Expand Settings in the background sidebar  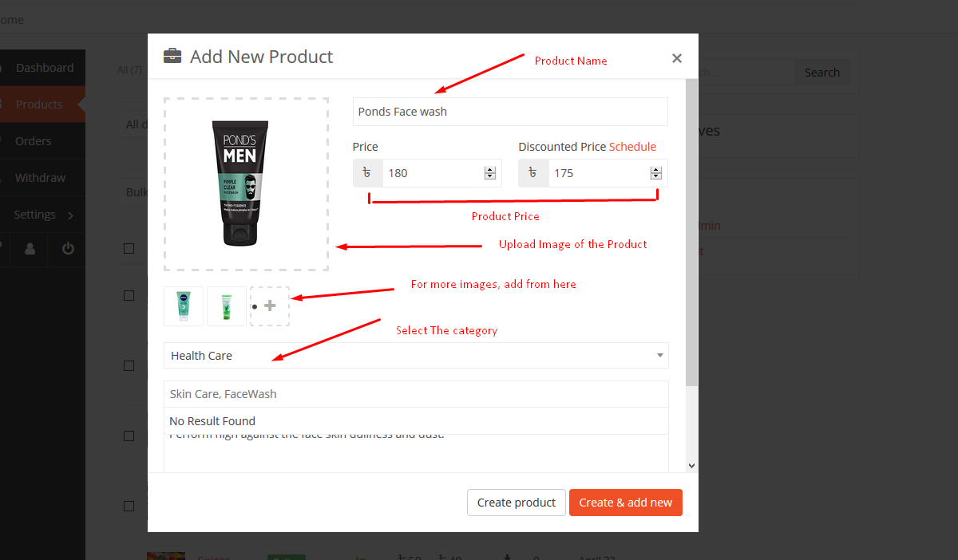tap(42, 215)
